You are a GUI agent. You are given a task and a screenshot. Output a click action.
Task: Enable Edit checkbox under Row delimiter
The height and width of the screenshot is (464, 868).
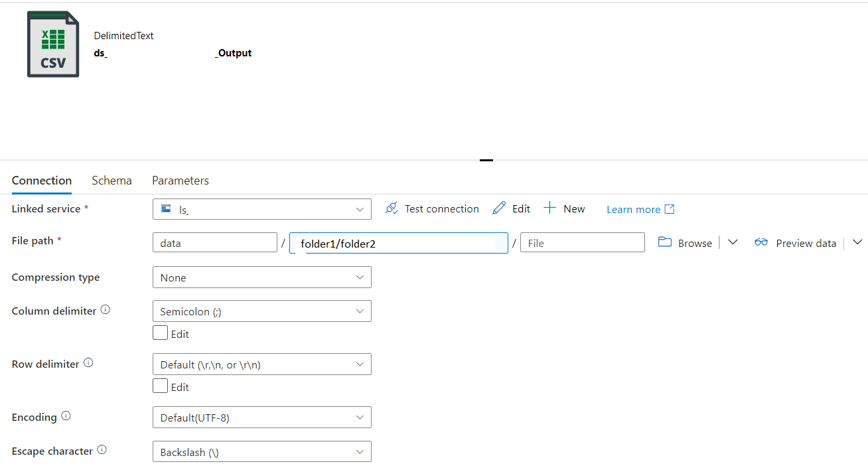[160, 386]
